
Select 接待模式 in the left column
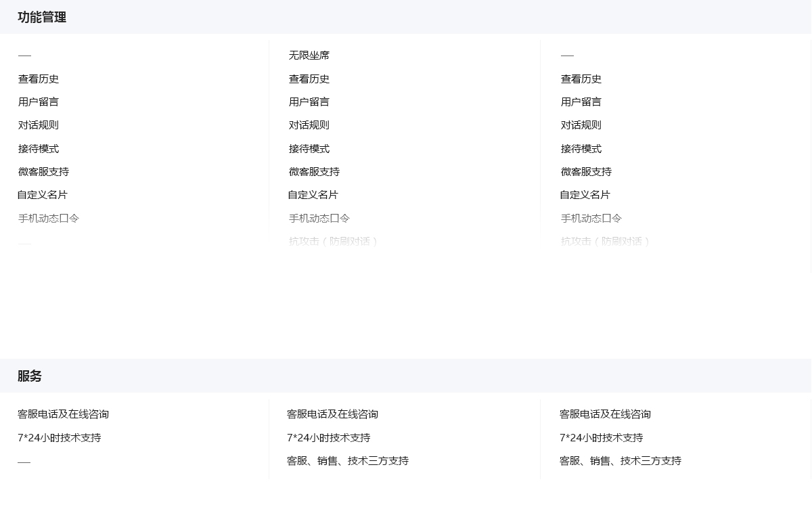point(39,149)
